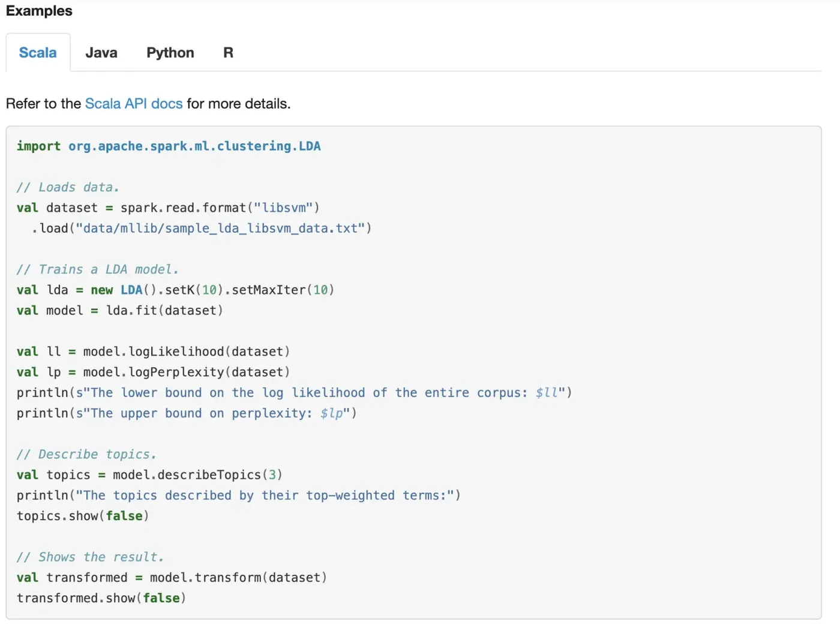The image size is (840, 627).
Task: Click the model.describeTopics(3) line
Action: [197, 475]
